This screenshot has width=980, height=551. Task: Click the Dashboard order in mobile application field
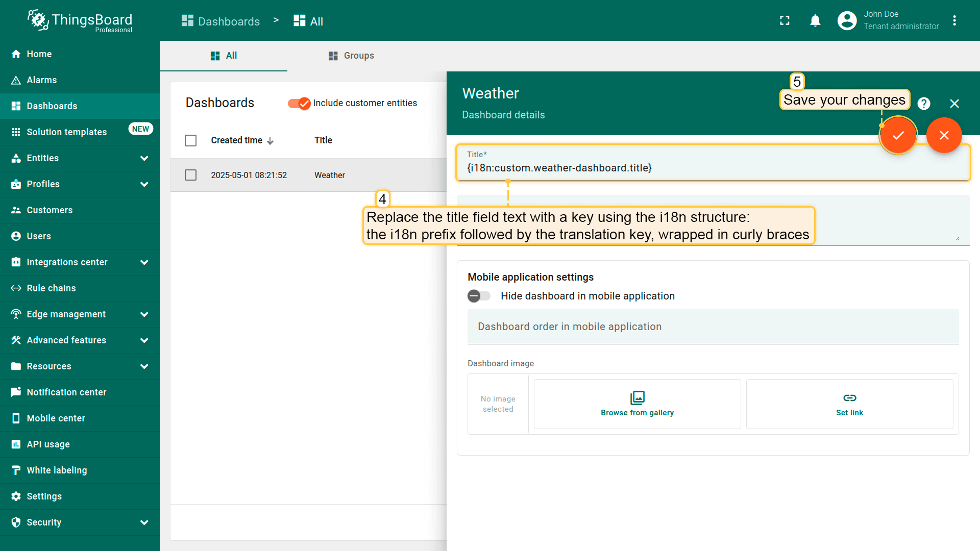713,327
